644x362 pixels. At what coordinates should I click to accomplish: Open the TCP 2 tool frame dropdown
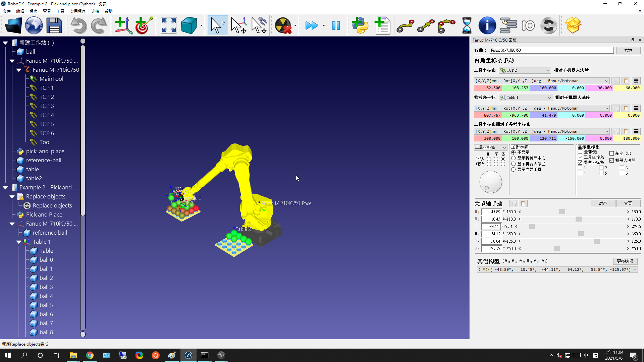click(x=525, y=70)
